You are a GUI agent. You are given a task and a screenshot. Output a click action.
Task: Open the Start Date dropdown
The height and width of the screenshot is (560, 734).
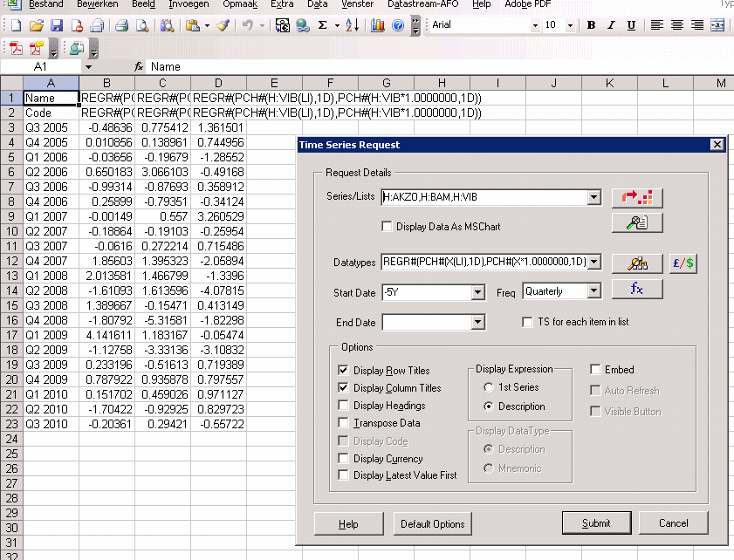click(477, 293)
